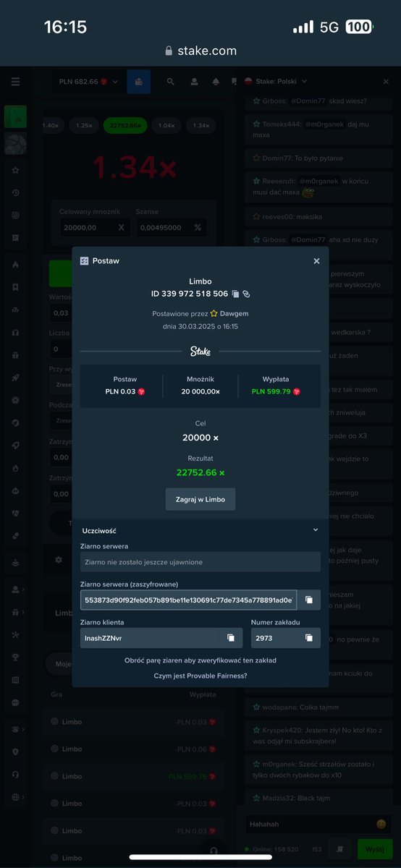Click username reeves00 in chat
401x868 pixels.
[277, 216]
